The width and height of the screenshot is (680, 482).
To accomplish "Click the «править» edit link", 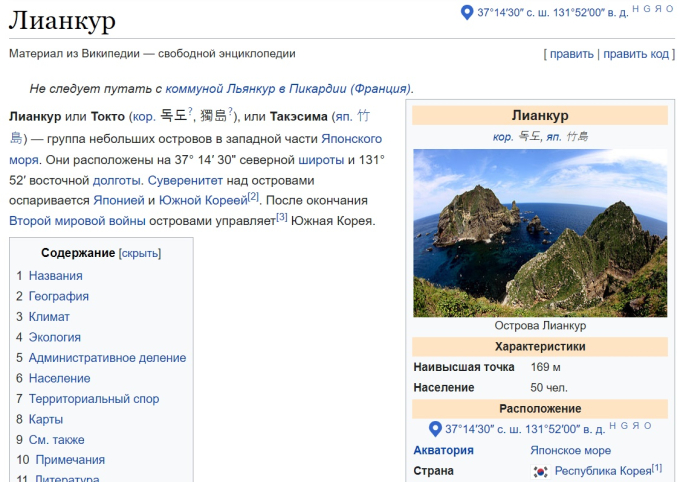I will point(572,54).
